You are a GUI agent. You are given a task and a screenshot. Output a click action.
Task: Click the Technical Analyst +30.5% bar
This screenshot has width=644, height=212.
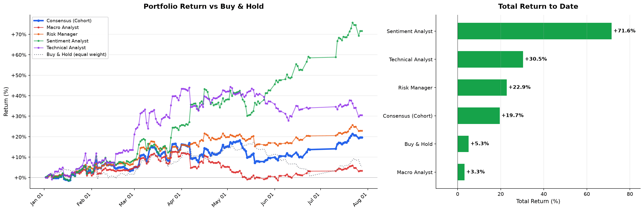click(x=490, y=59)
